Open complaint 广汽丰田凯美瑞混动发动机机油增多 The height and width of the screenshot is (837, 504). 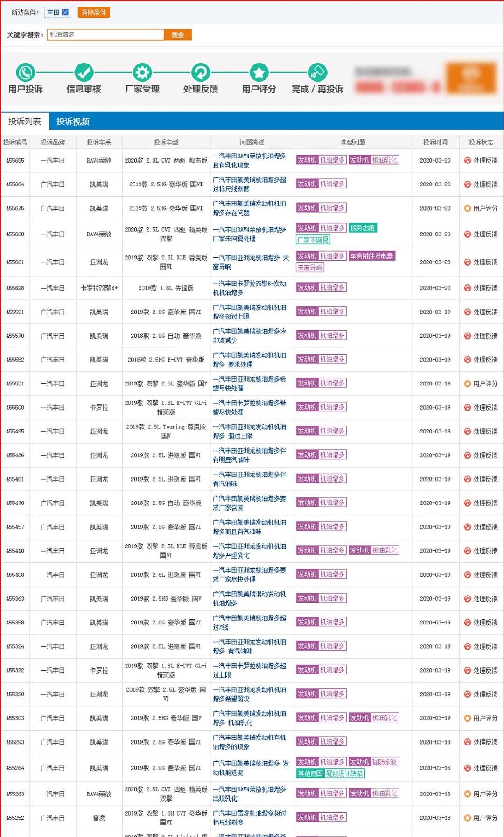point(249,598)
